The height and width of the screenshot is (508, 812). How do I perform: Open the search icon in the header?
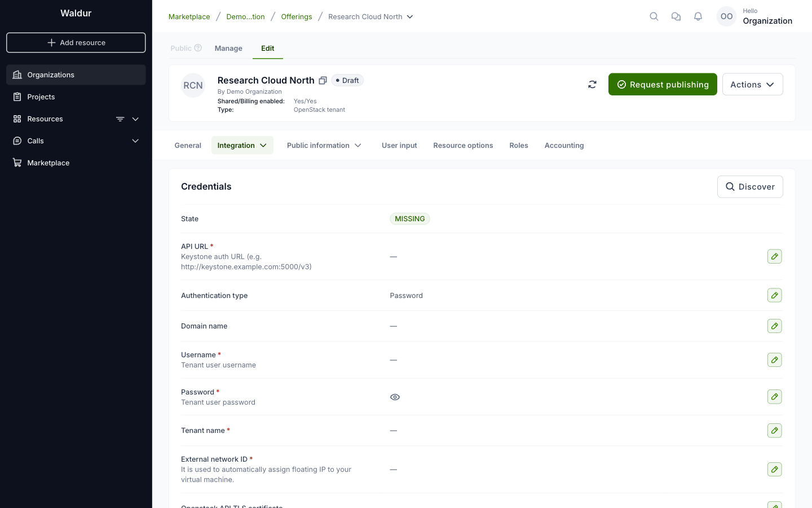pos(654,16)
